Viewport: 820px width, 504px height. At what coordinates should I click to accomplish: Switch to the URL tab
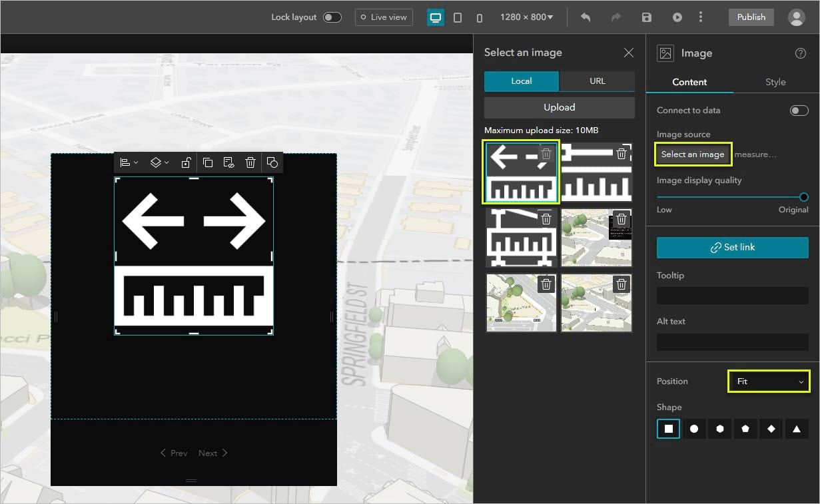coord(597,81)
